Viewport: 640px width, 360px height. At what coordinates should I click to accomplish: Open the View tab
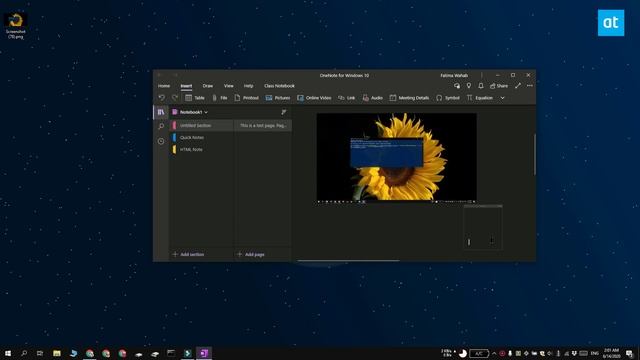(229, 86)
